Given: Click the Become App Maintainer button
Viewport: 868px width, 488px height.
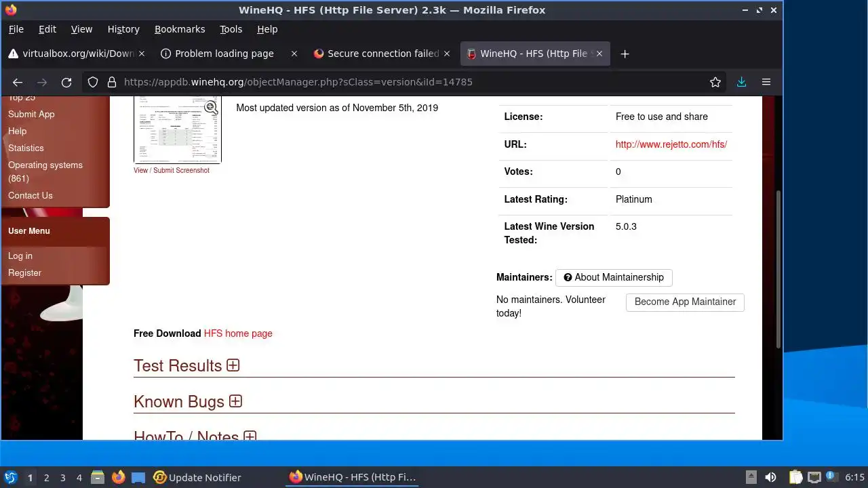Looking at the screenshot, I should click(685, 302).
